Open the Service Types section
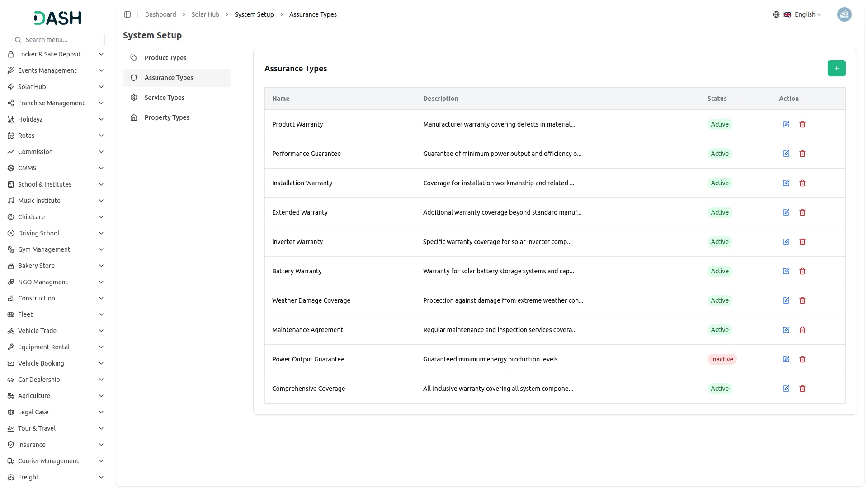The image size is (868, 488). (165, 98)
